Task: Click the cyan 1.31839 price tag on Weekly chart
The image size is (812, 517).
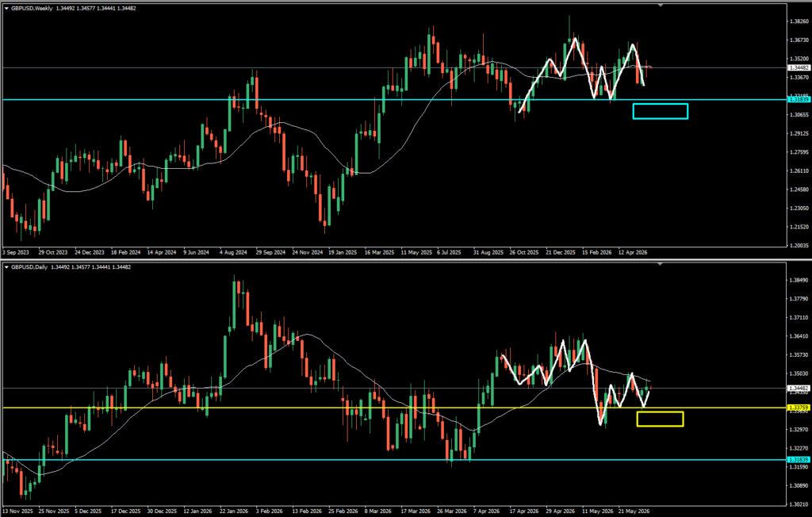Action: tap(798, 99)
